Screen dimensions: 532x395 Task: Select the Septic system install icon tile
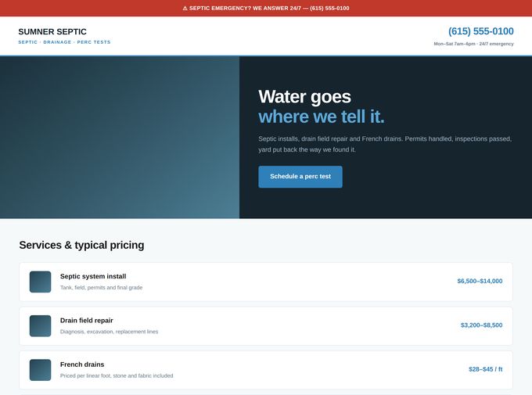(x=41, y=282)
